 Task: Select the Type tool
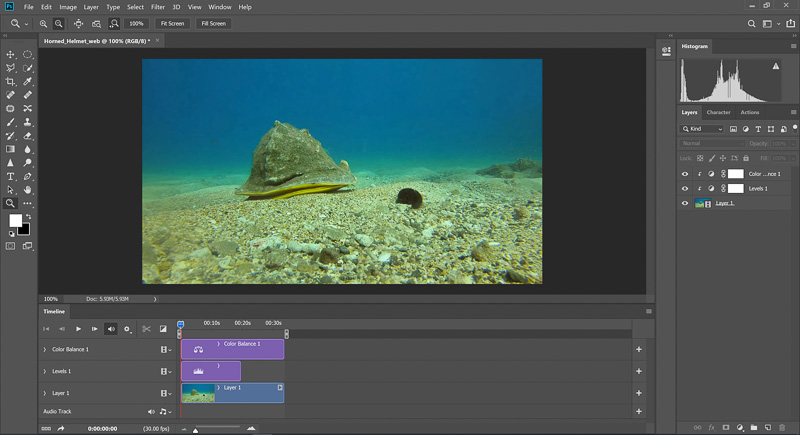[x=10, y=175]
